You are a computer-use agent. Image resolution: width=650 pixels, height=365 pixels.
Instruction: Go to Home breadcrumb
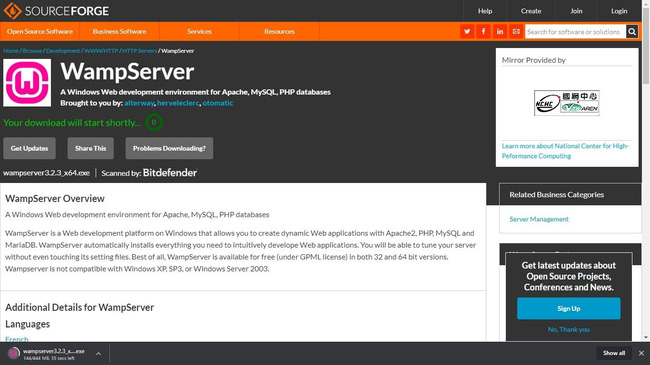(11, 51)
